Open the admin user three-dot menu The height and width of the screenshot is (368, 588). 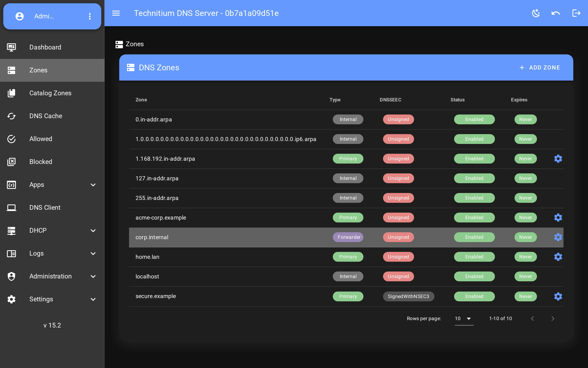(x=90, y=16)
